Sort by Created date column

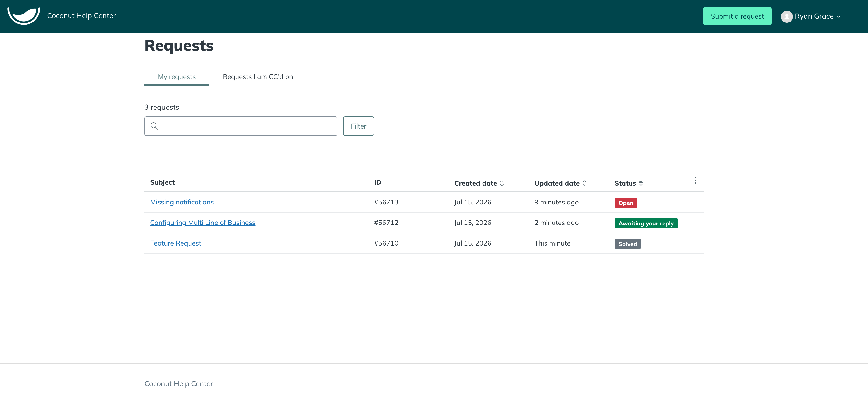pos(479,183)
